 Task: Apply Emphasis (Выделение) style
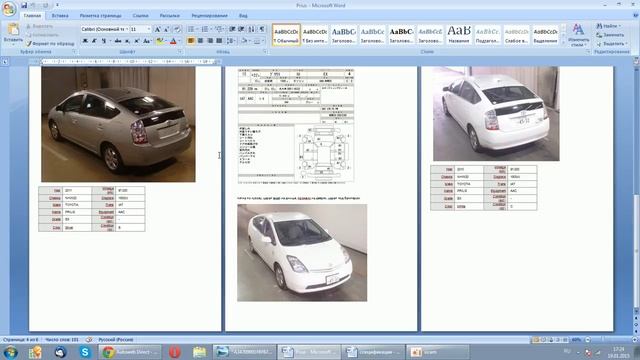(545, 35)
